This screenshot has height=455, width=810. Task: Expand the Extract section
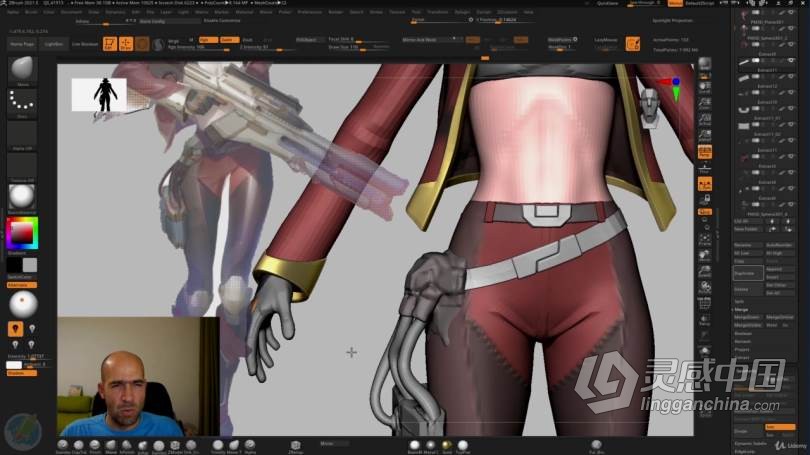742,357
